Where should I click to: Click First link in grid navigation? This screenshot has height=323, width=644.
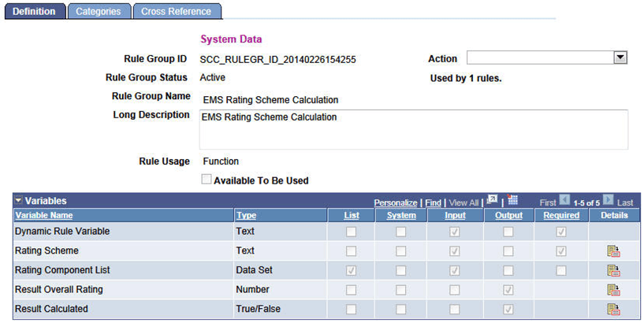(548, 202)
